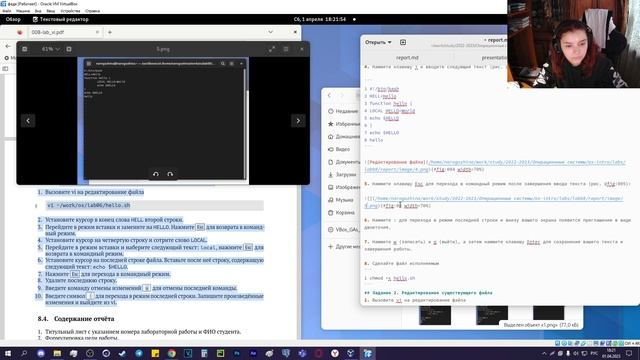
Task: Open VirtualBox Устройства menu
Action: (70, 11)
